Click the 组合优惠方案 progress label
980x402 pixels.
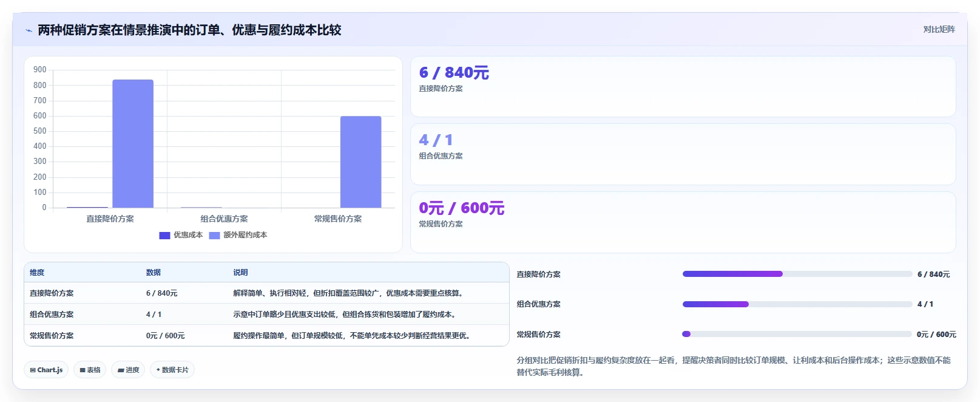point(538,304)
